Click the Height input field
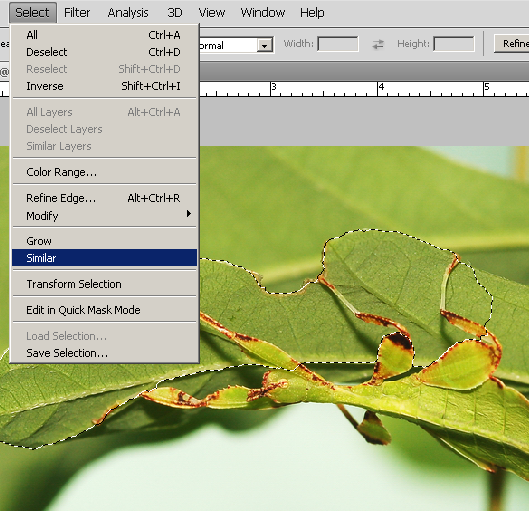Image resolution: width=529 pixels, height=511 pixels. click(454, 44)
